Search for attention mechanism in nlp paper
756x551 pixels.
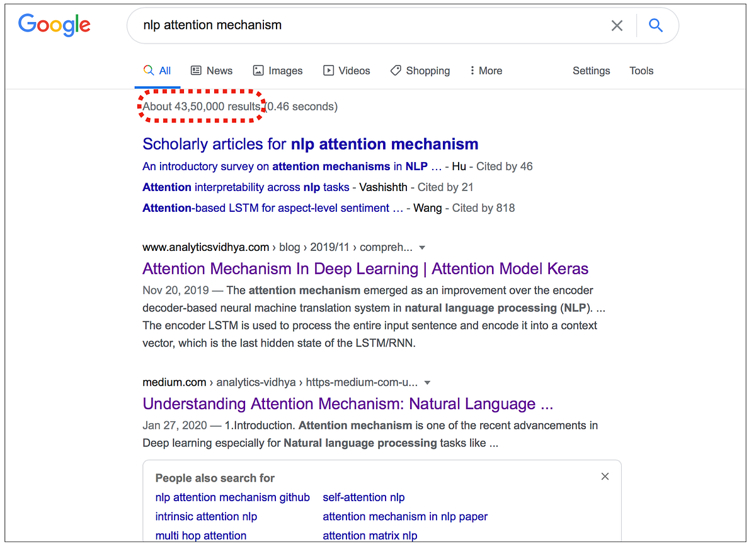405,516
